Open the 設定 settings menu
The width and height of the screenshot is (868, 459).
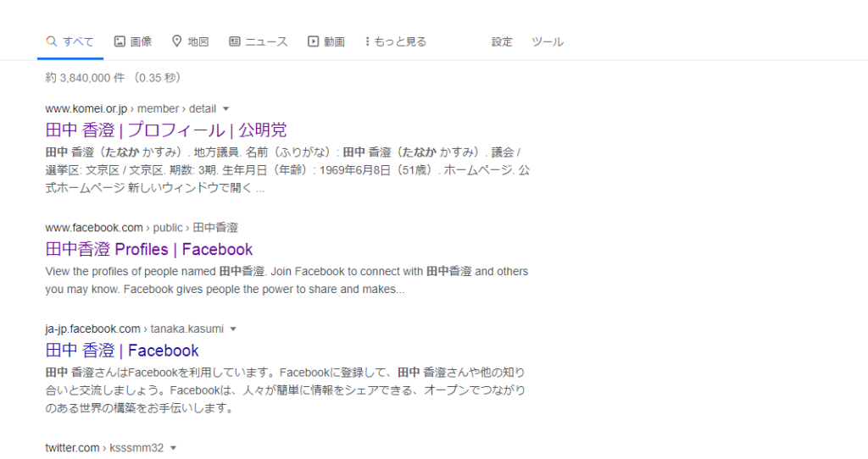pyautogui.click(x=502, y=41)
